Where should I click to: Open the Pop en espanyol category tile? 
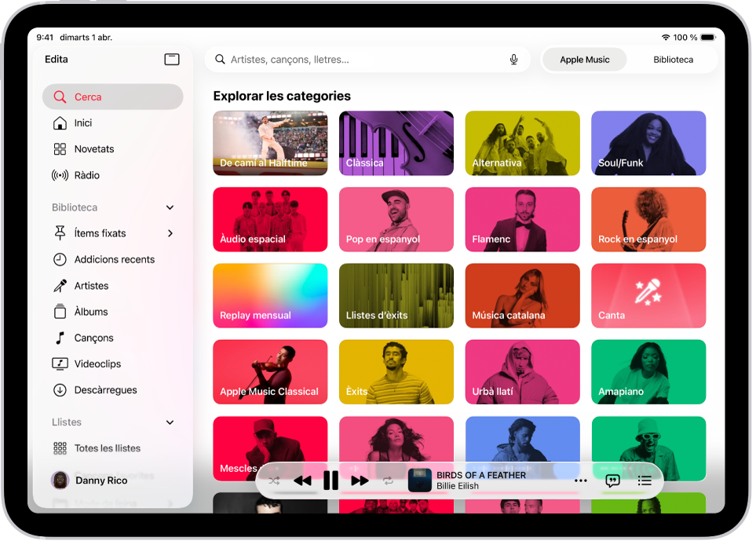pos(396,219)
